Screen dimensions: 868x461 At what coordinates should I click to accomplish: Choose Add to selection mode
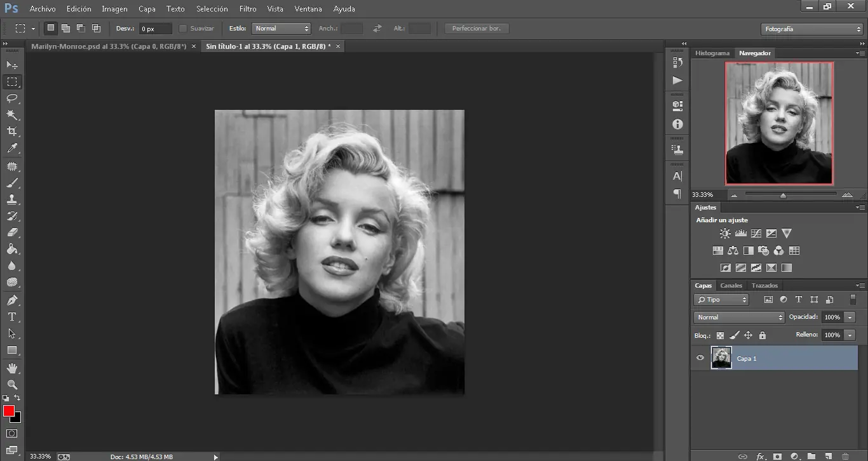[x=65, y=28]
